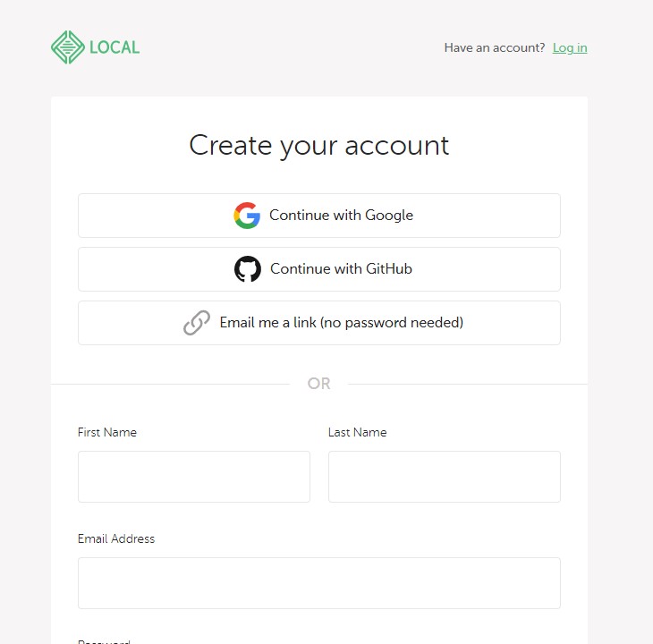Click the GitHub Octocat logo icon

248,269
